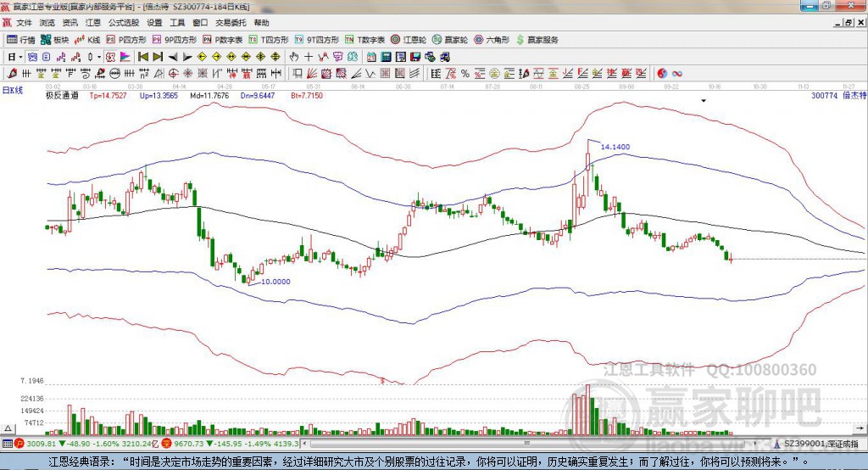Click the small triangle button left of volume
Image resolution: width=868 pixels, height=470 pixels.
click(8, 428)
